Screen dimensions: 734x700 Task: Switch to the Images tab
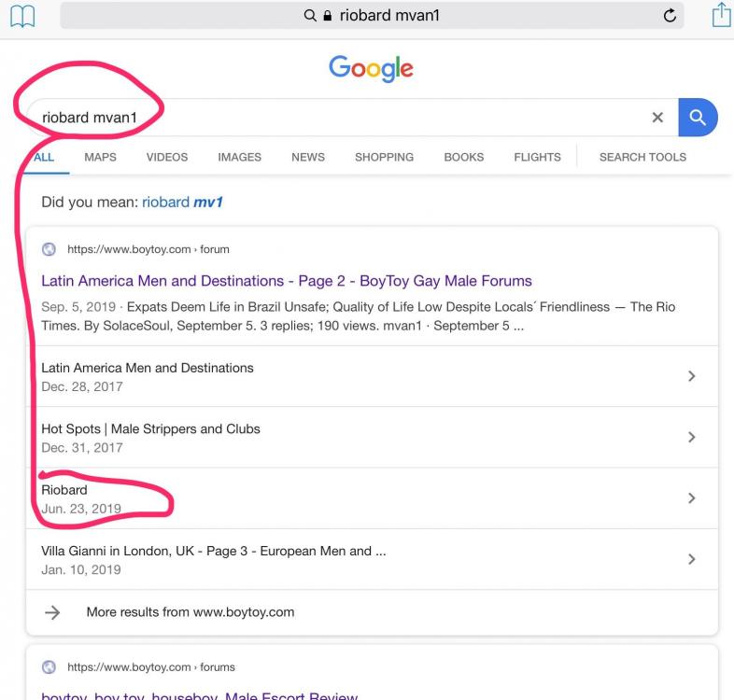coord(239,157)
